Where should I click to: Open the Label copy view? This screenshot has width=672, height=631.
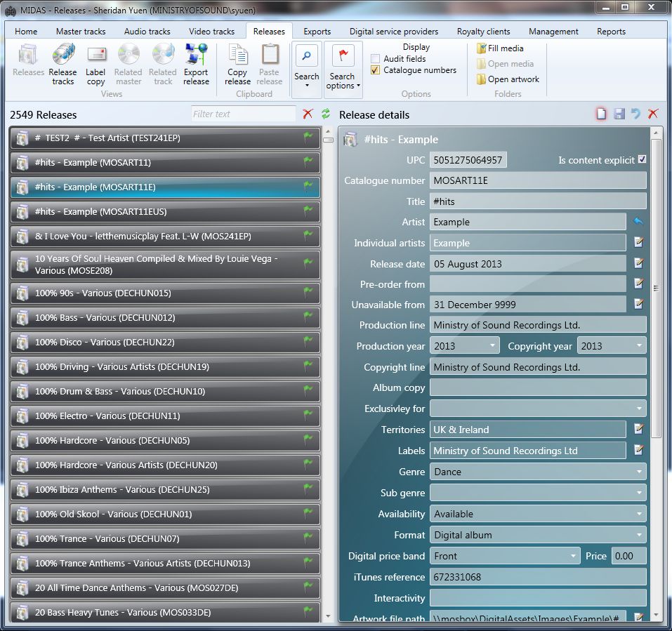(95, 65)
